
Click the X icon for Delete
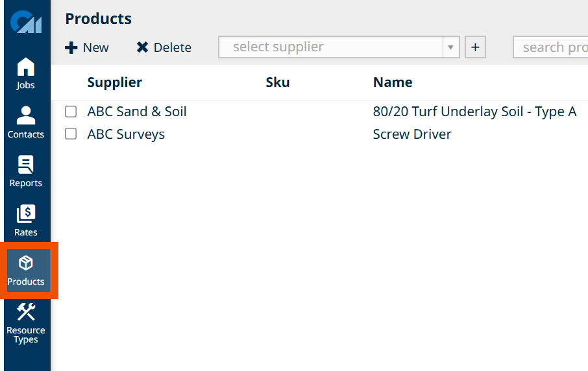click(x=142, y=47)
